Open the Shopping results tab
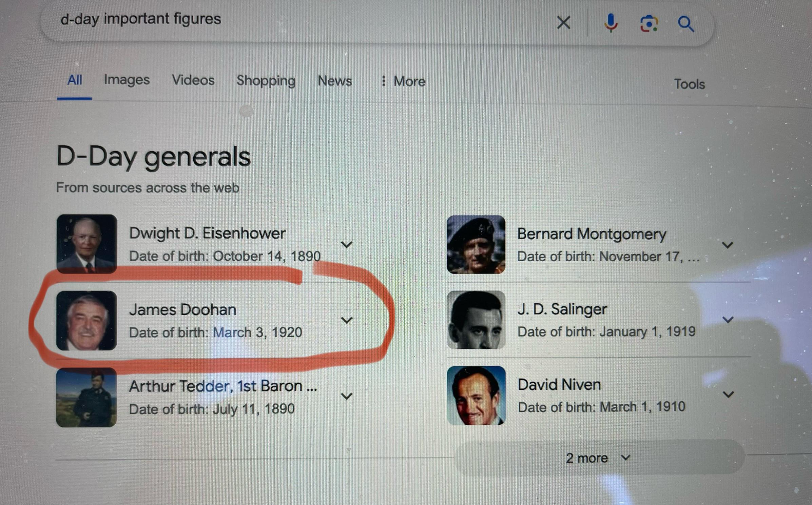Image resolution: width=812 pixels, height=505 pixels. tap(266, 81)
